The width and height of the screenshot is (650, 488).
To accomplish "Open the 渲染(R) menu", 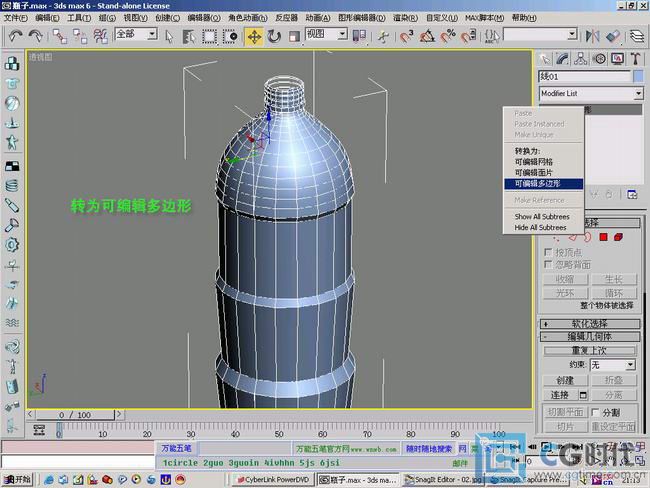I will (405, 18).
